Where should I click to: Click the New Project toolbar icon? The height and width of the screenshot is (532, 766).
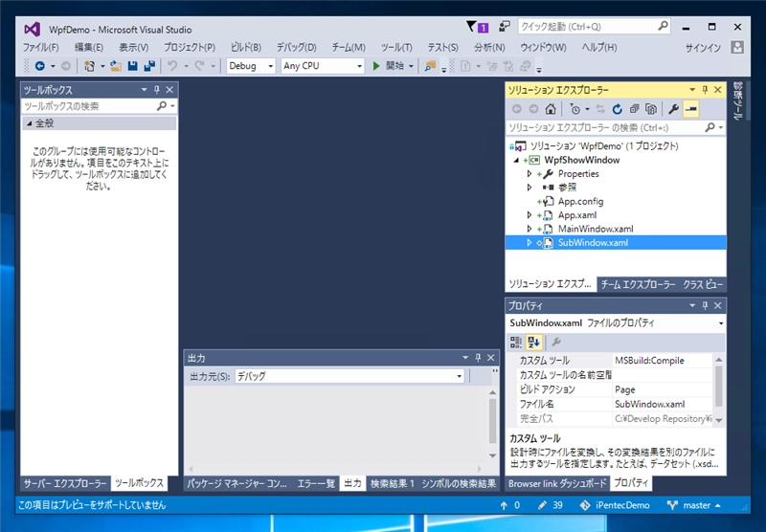(x=89, y=66)
